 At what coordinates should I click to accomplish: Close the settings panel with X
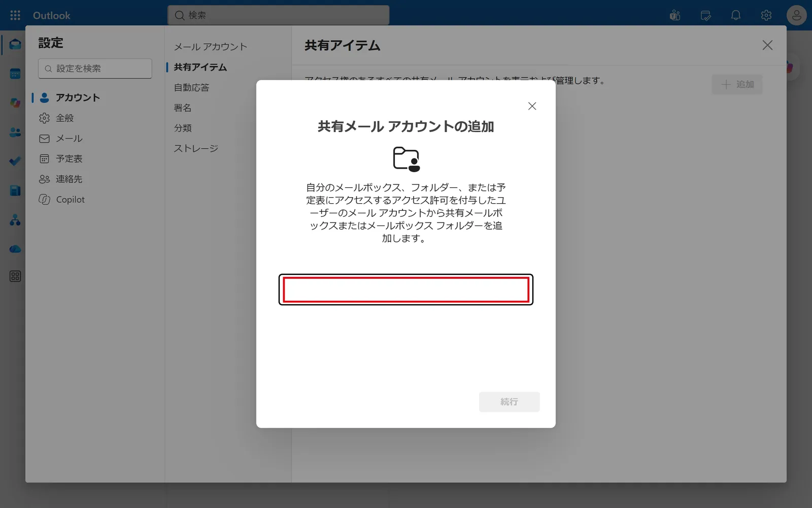point(767,45)
